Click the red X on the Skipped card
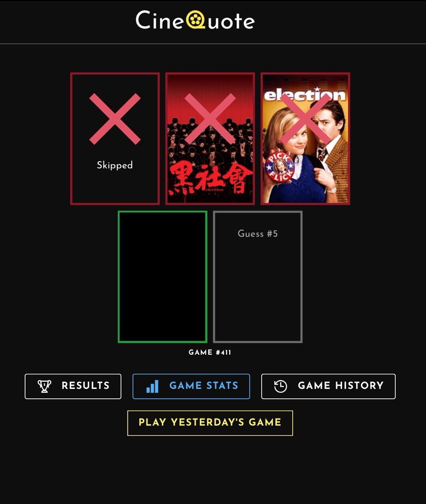The height and width of the screenshot is (504, 426). pyautogui.click(x=115, y=119)
